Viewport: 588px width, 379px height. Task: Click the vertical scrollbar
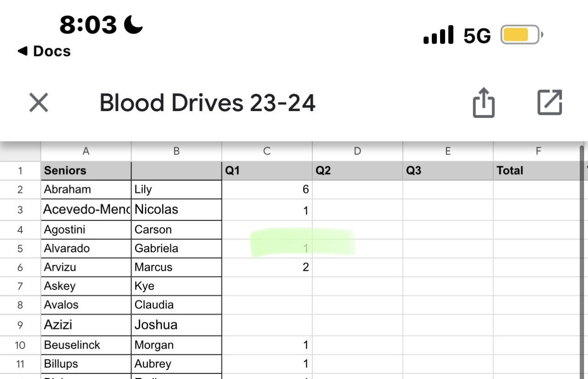tap(582, 257)
